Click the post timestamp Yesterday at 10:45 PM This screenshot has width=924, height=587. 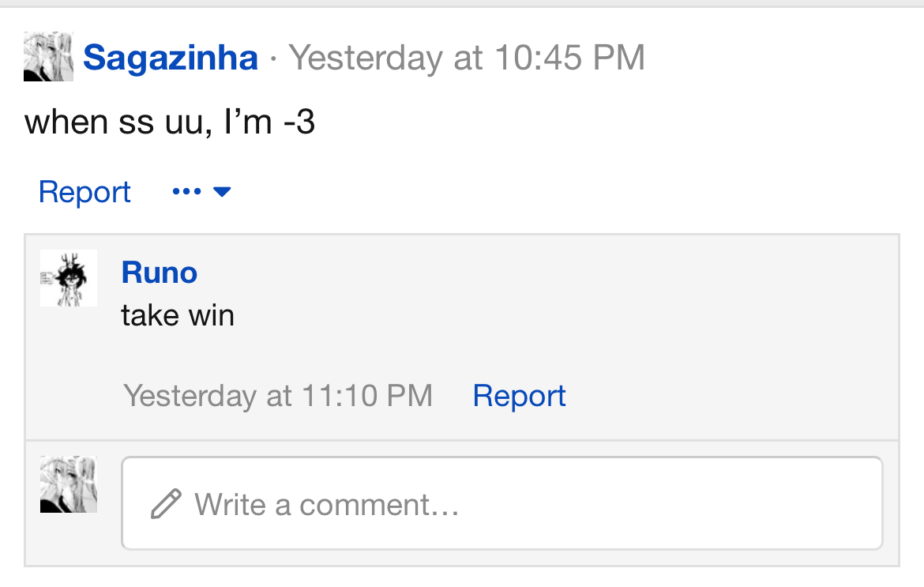coord(467,58)
